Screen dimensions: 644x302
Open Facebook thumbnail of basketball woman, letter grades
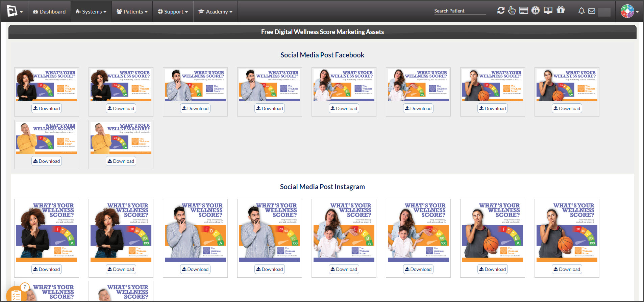(x=493, y=85)
